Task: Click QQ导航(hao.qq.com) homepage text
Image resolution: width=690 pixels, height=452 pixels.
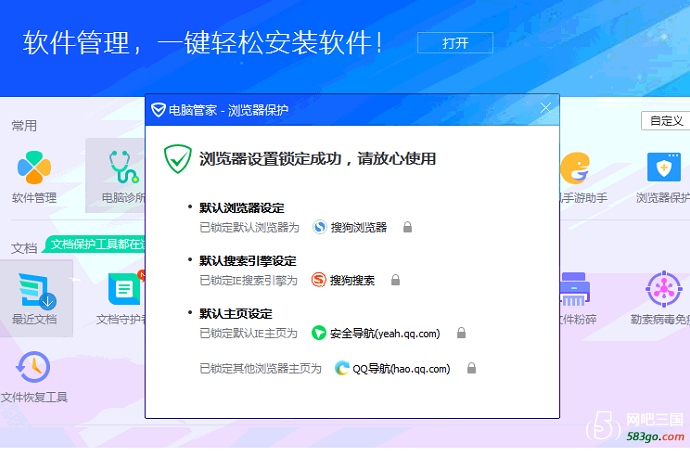Action: click(401, 368)
